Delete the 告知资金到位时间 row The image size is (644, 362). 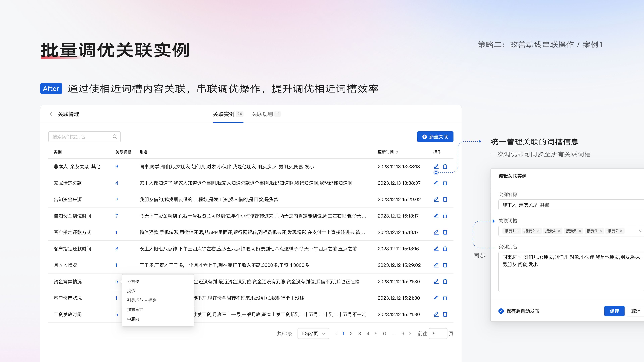pyautogui.click(x=445, y=216)
